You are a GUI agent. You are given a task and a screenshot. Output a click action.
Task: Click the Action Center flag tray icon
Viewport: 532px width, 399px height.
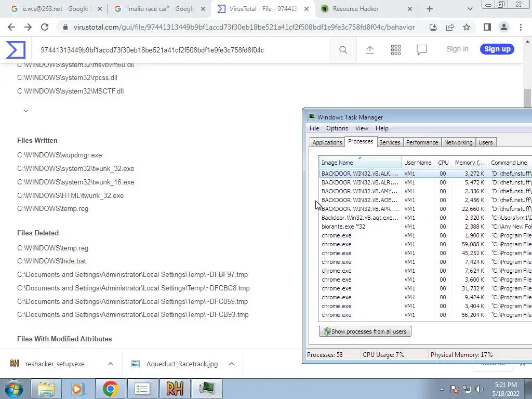[454, 389]
